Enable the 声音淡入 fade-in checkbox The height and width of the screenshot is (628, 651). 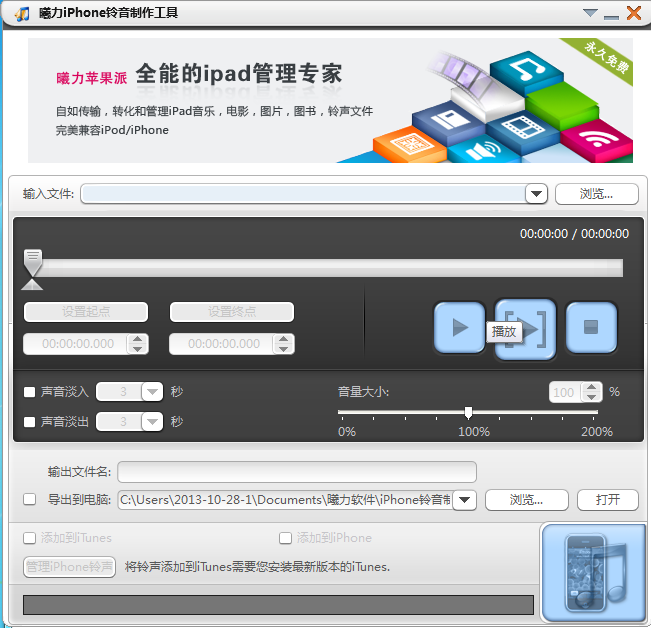tap(29, 392)
